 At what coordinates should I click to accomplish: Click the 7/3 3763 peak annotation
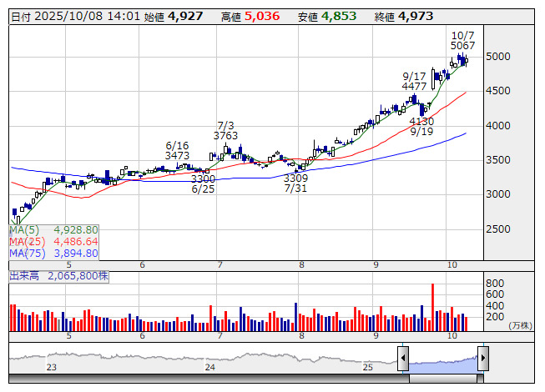[x=225, y=131]
